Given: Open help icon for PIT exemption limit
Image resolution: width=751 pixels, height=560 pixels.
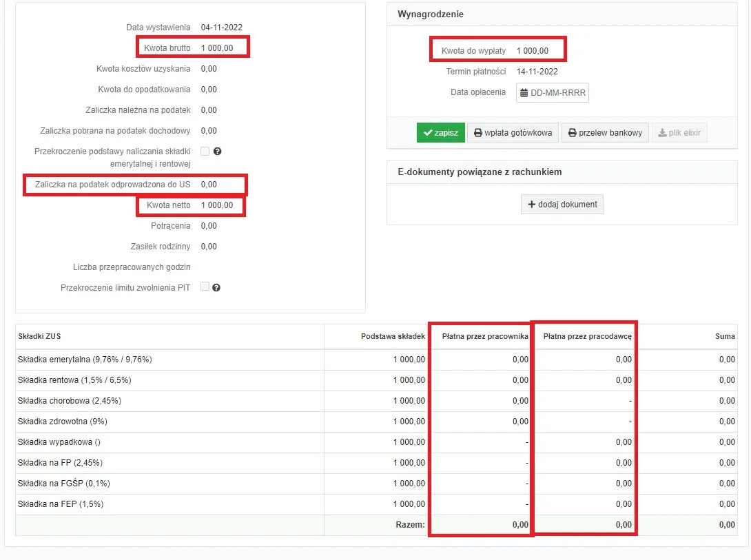Looking at the screenshot, I should [x=216, y=287].
